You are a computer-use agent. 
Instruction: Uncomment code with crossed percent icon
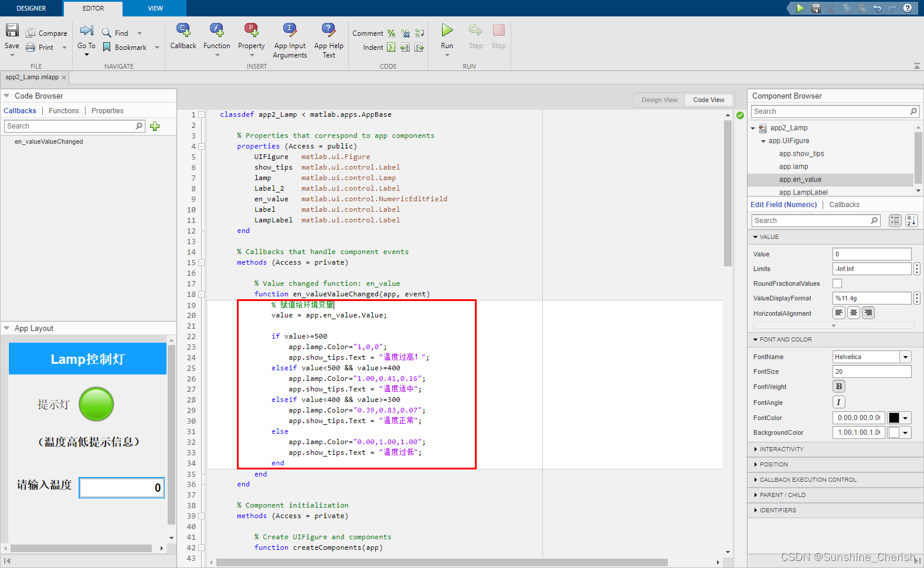[x=406, y=33]
